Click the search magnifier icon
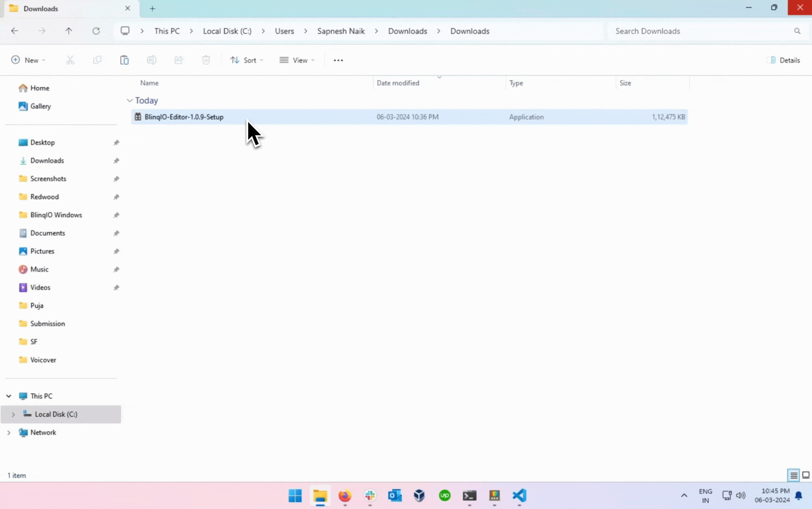 [797, 31]
